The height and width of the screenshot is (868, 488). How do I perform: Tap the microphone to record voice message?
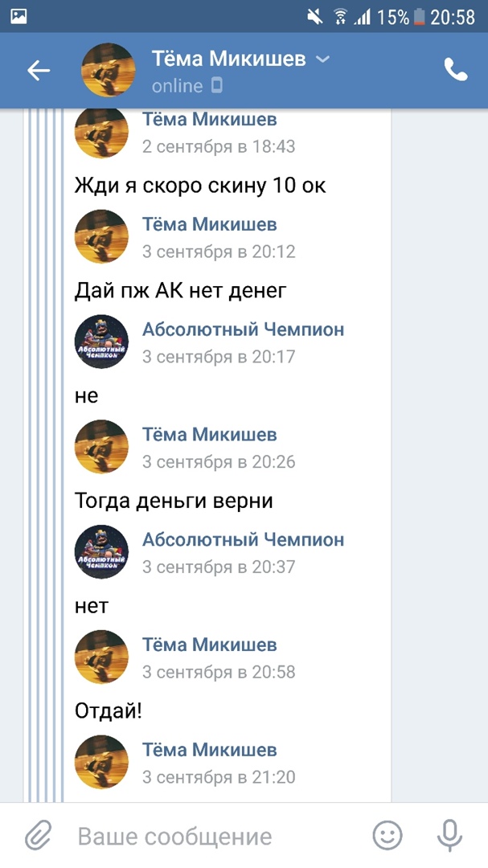tap(449, 837)
